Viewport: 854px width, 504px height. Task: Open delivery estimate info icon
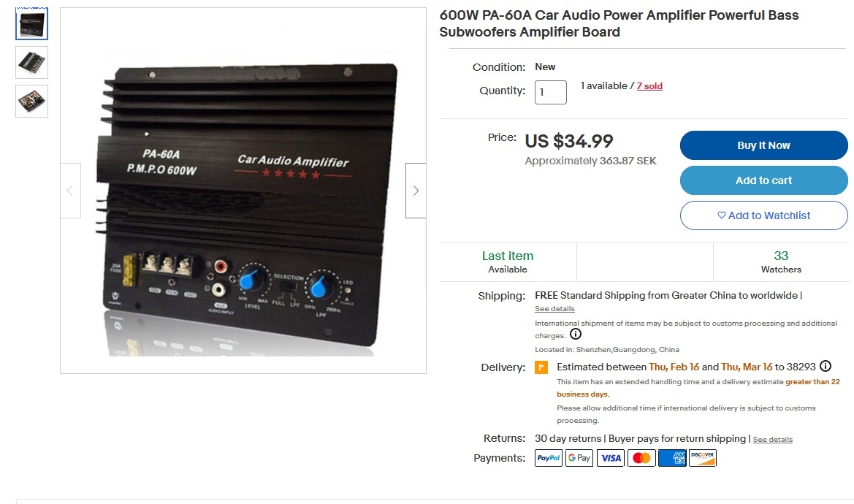click(826, 366)
